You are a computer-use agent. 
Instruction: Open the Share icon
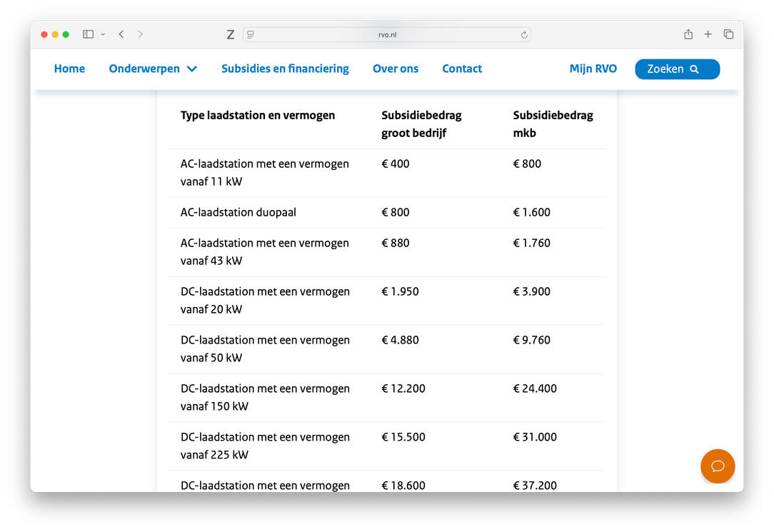pyautogui.click(x=688, y=34)
